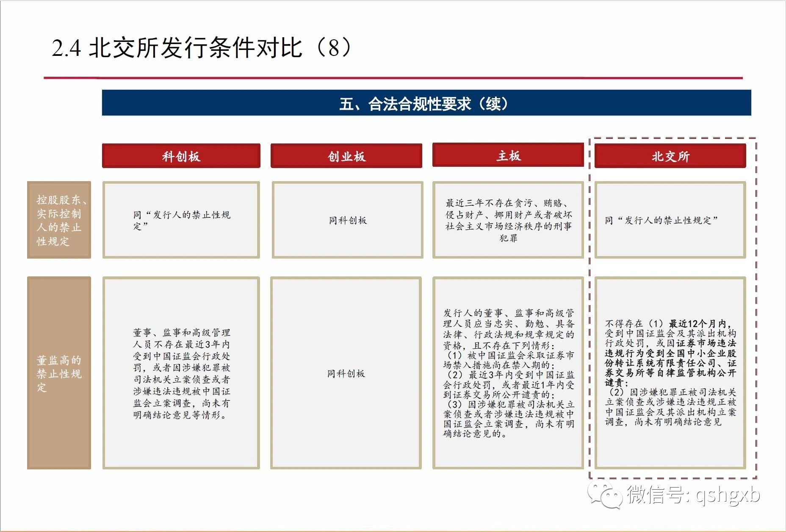Click the 主板 column header
786x532 pixels.
[508, 155]
